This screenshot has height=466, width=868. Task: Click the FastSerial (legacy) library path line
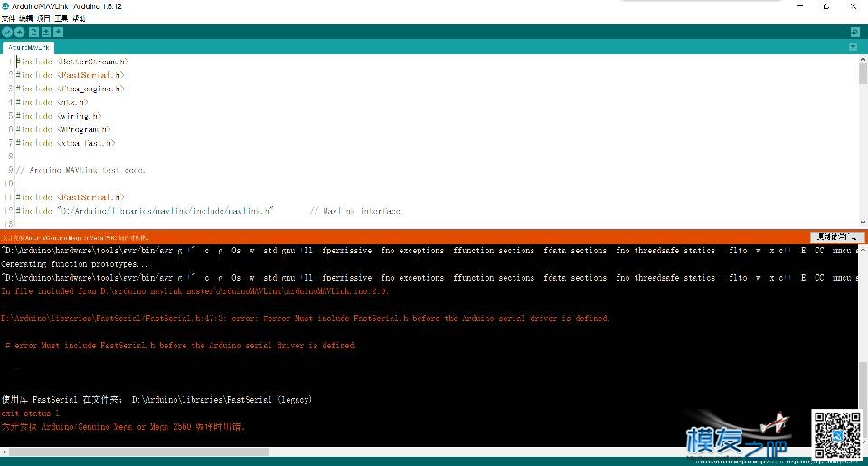[156, 400]
